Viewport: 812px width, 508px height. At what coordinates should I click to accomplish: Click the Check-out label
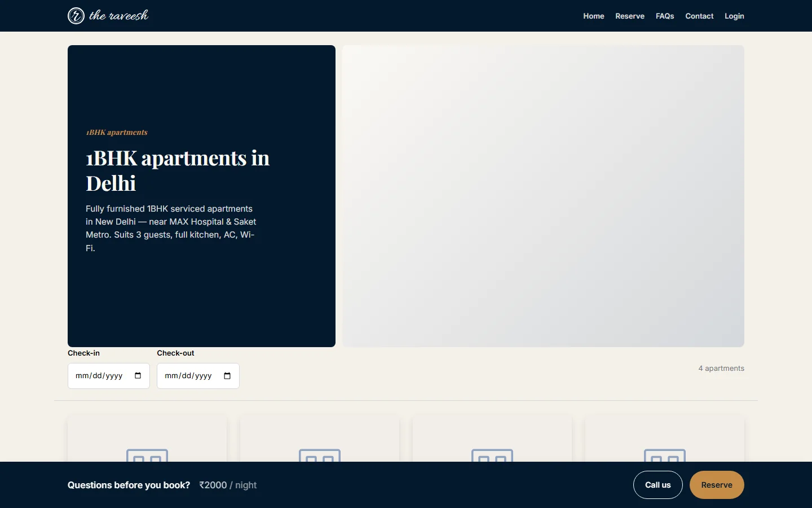pyautogui.click(x=175, y=353)
